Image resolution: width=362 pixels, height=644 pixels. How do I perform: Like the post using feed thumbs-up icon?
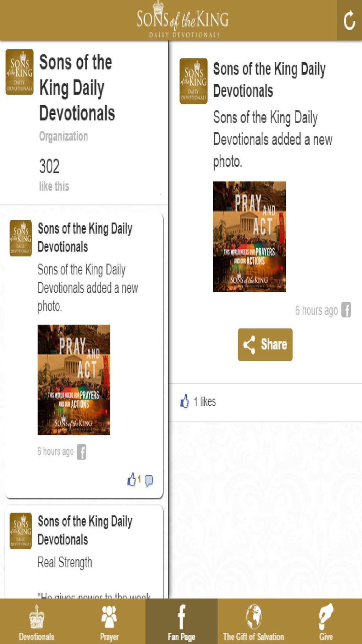[x=132, y=480]
